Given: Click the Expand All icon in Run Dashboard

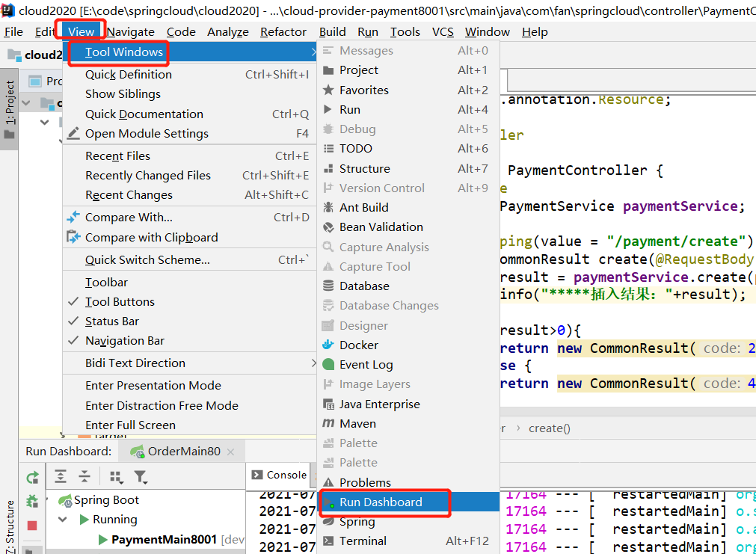Looking at the screenshot, I should 61,476.
